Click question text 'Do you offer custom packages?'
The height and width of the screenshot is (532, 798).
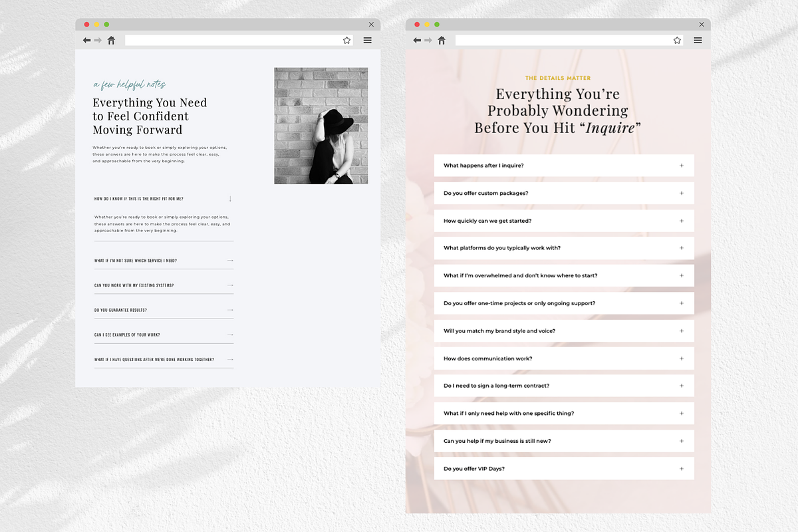coord(486,193)
